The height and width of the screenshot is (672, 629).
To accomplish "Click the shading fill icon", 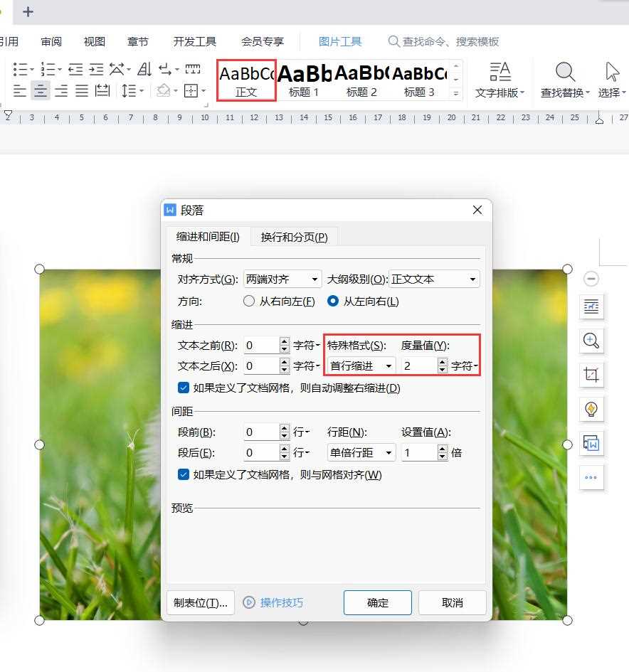I will pos(164,91).
